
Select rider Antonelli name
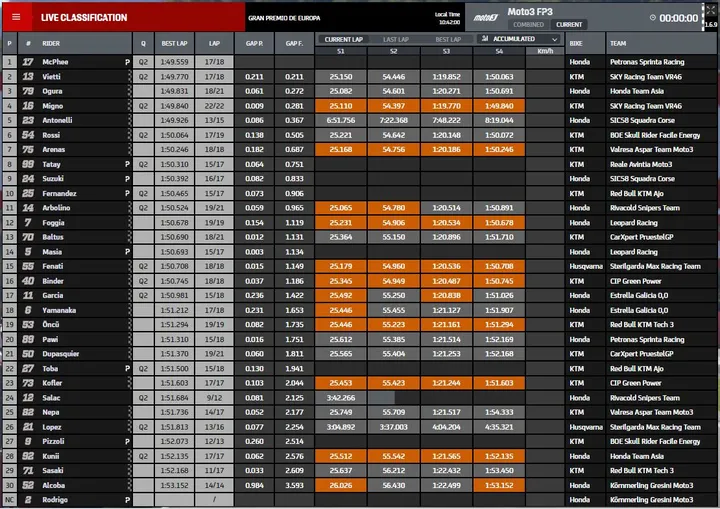tap(57, 120)
